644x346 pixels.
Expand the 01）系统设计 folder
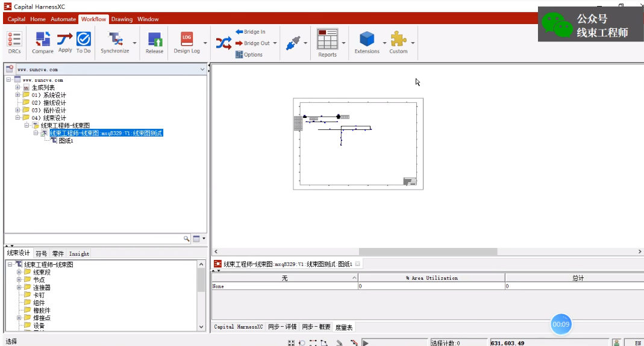pos(17,95)
